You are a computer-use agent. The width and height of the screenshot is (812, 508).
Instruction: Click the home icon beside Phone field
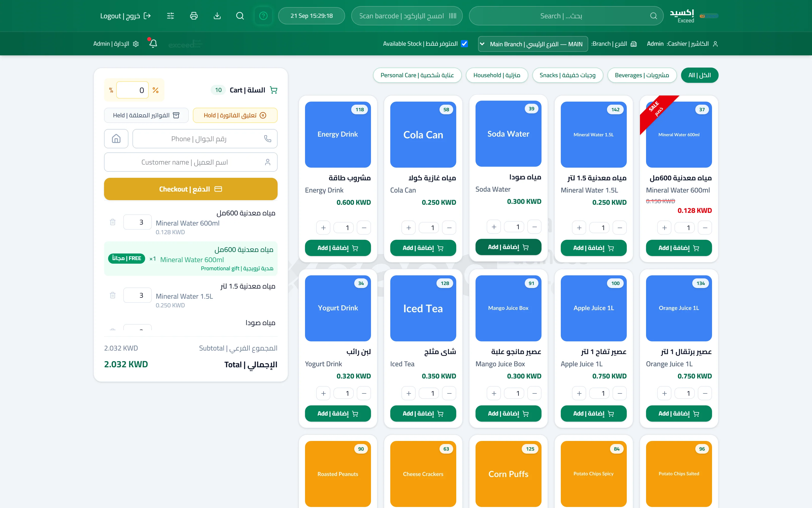pyautogui.click(x=116, y=139)
